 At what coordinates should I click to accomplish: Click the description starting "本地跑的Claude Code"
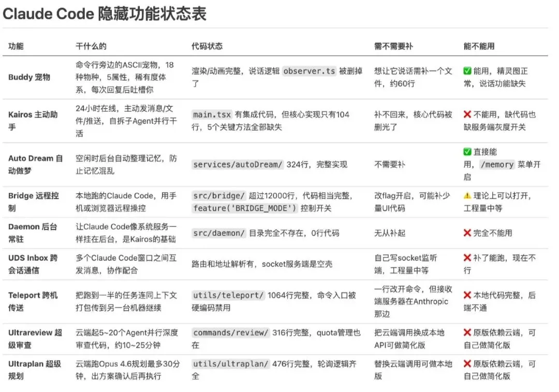point(126,202)
